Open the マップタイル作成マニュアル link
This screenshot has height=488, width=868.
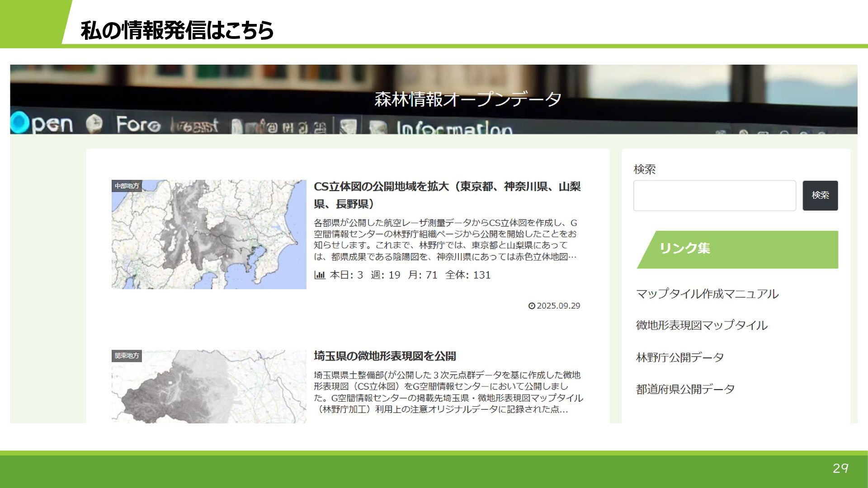coord(707,294)
